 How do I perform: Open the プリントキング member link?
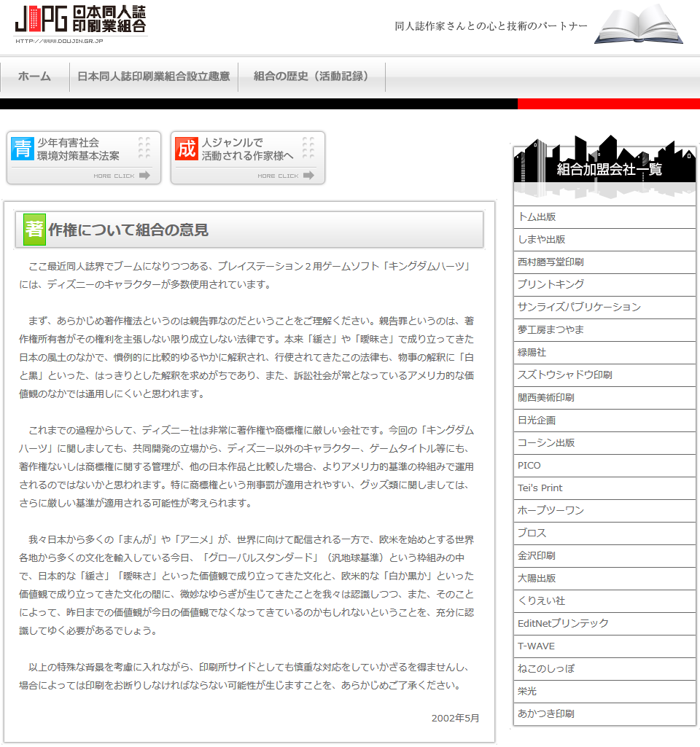(604, 285)
